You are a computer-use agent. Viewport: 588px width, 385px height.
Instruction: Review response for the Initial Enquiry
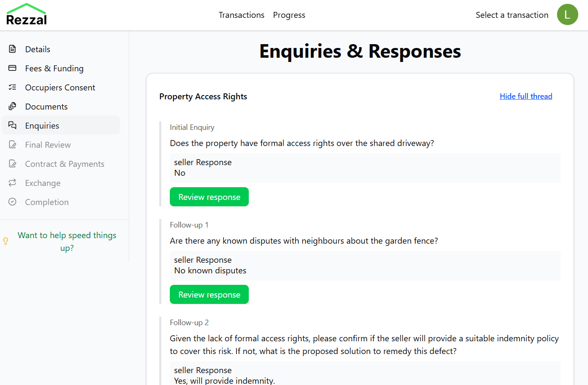pos(209,197)
